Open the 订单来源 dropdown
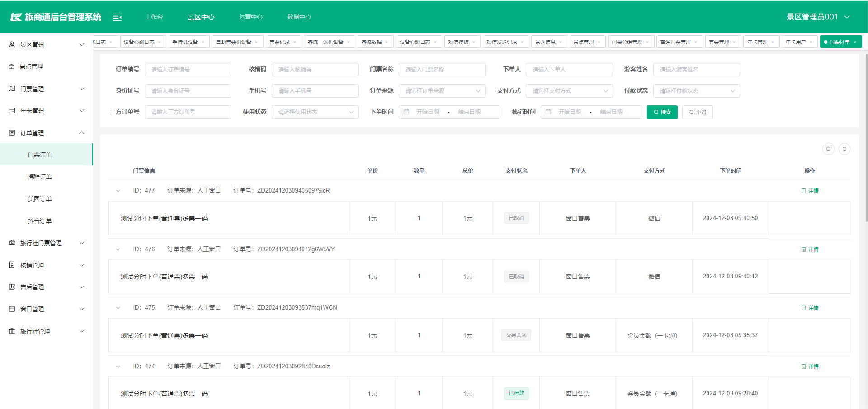Screen dimensions: 868x409 tap(442, 91)
